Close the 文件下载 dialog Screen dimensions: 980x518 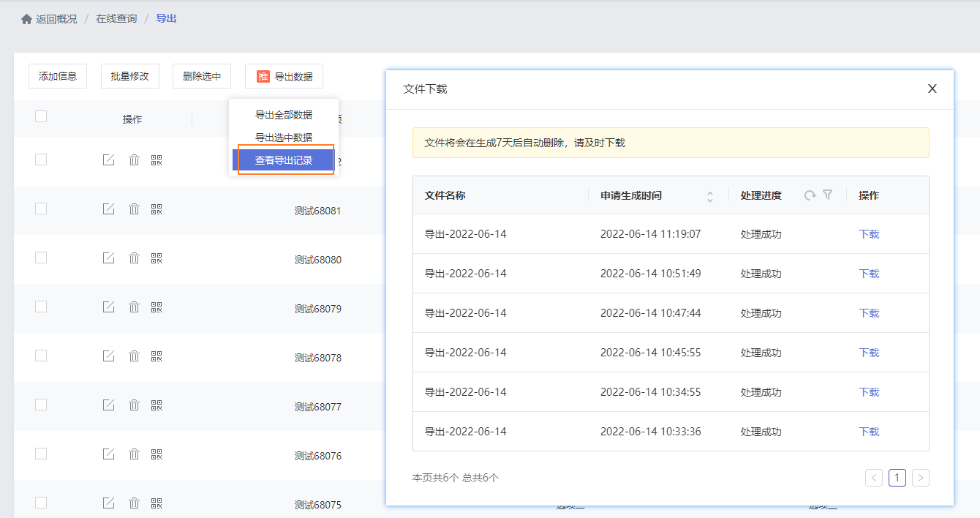(932, 89)
